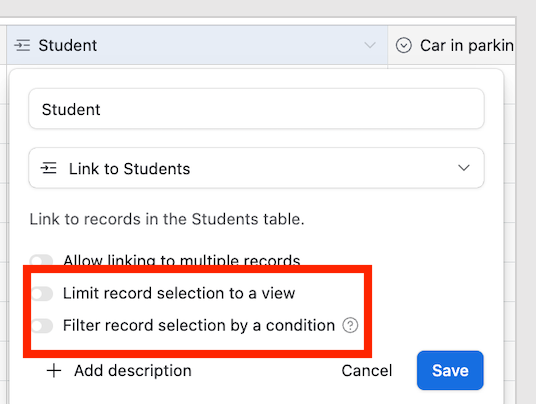Turn on Filter record selection by a condition
This screenshot has width=536, height=404.
coord(42,326)
